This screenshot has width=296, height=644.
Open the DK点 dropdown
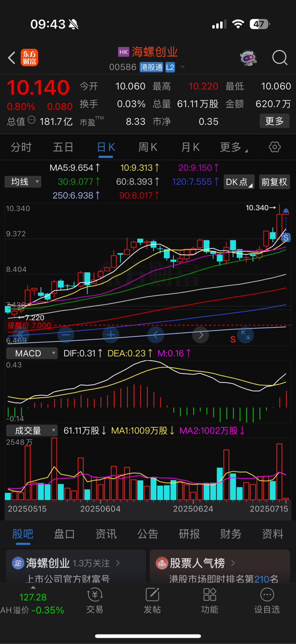(239, 182)
